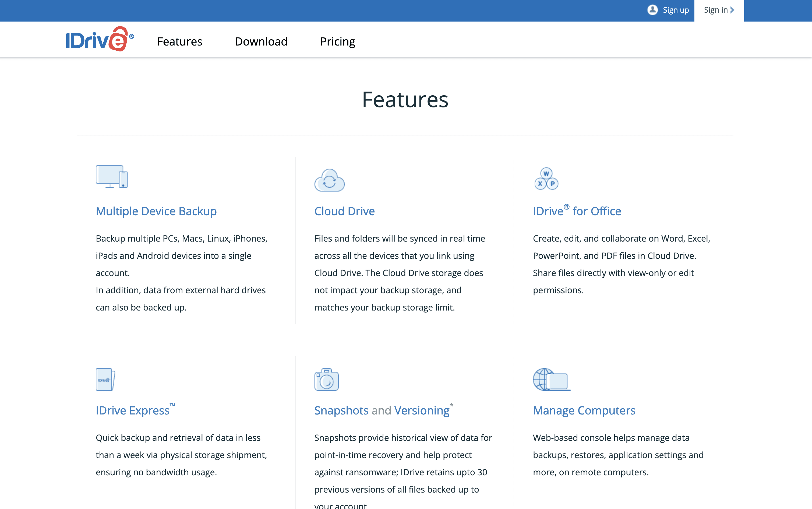The width and height of the screenshot is (812, 509).
Task: Click the Sign up link
Action: (676, 10)
